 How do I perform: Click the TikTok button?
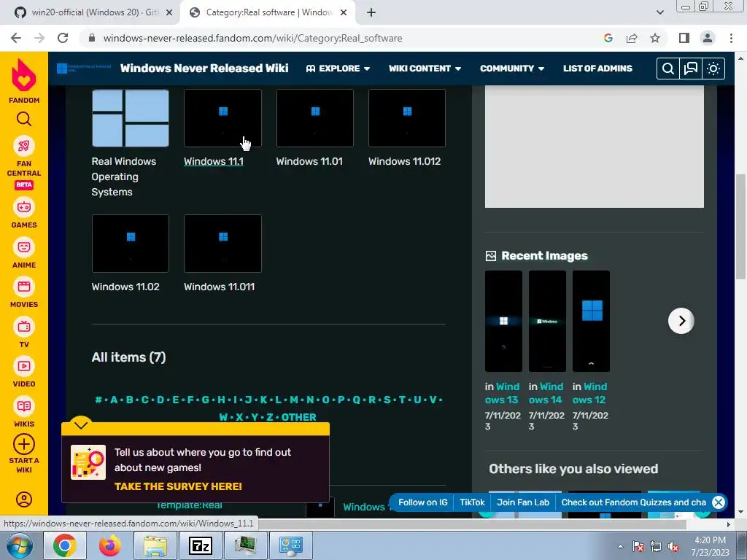[x=472, y=502]
